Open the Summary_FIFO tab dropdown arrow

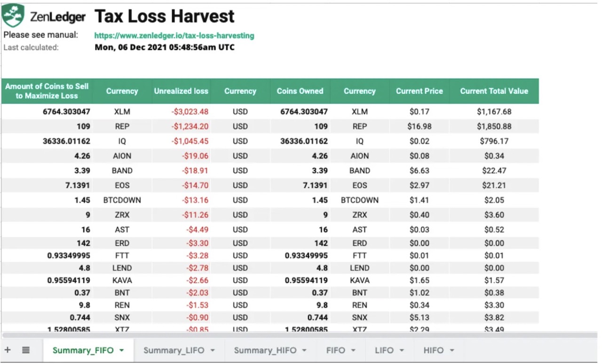coord(120,350)
